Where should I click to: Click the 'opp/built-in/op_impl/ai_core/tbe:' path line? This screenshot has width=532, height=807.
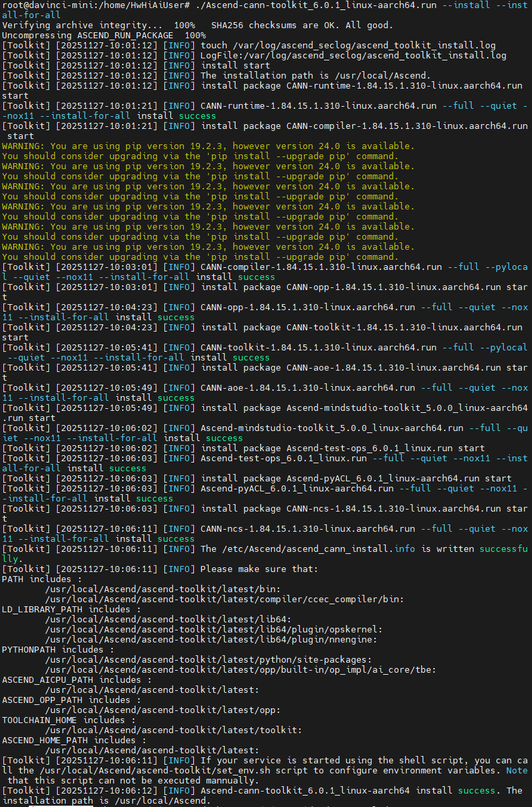[x=240, y=670]
